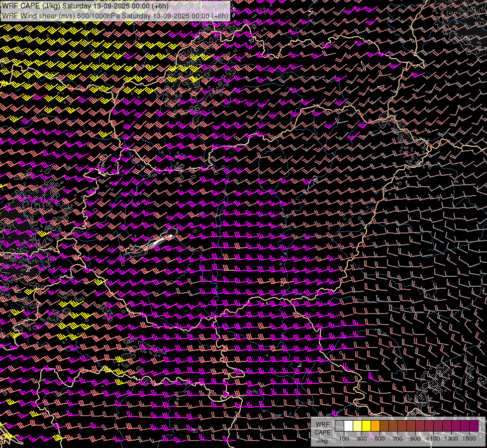The height and width of the screenshot is (448, 487).
Task: Click the rightmost purple legend swatch
Action: [474, 426]
